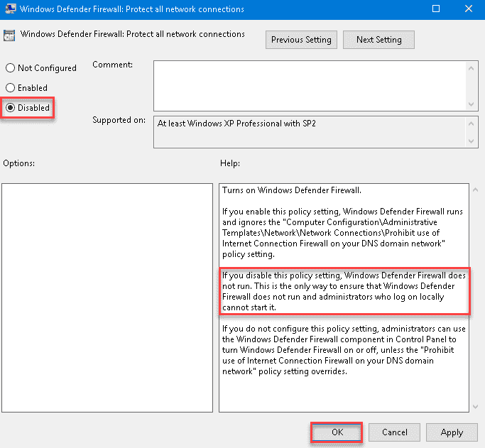Click the Apply button

click(x=452, y=432)
